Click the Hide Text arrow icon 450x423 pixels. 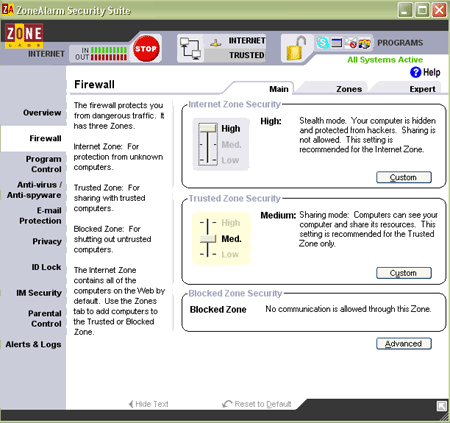click(x=131, y=404)
